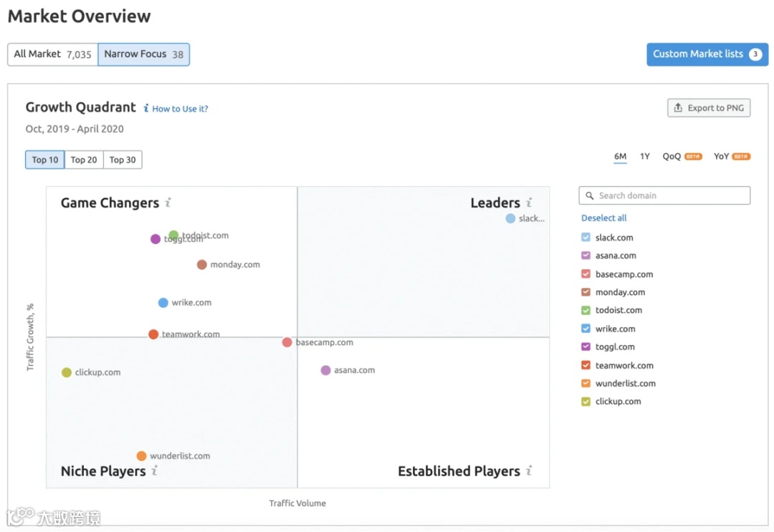774x532 pixels.
Task: Toggle the monday.com checkbox
Action: (x=586, y=292)
